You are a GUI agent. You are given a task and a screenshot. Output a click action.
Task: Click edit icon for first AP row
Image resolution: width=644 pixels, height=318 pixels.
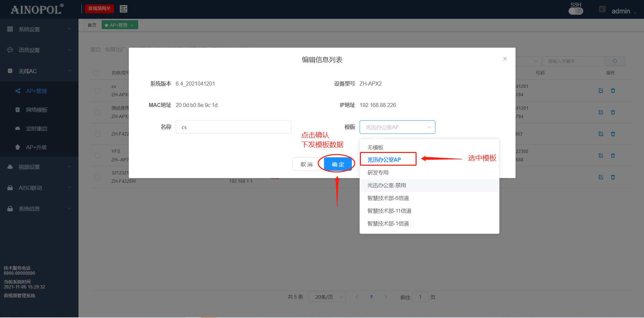point(601,91)
